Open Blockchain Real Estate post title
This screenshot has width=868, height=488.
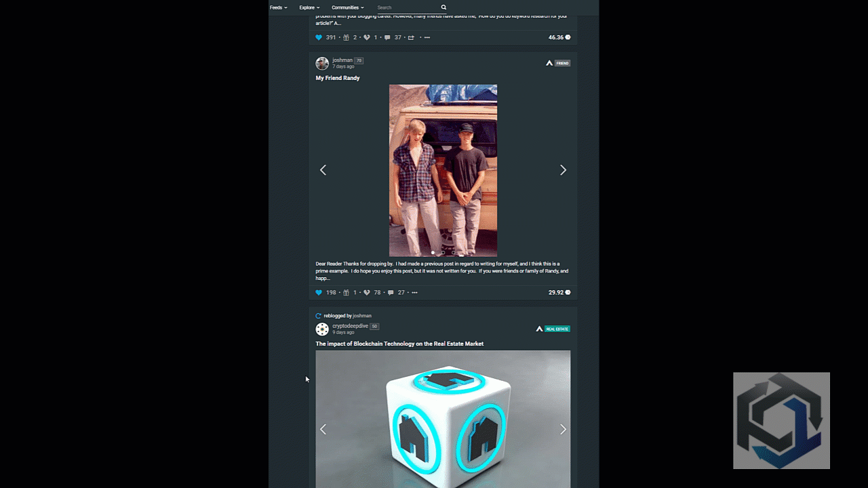pyautogui.click(x=399, y=344)
